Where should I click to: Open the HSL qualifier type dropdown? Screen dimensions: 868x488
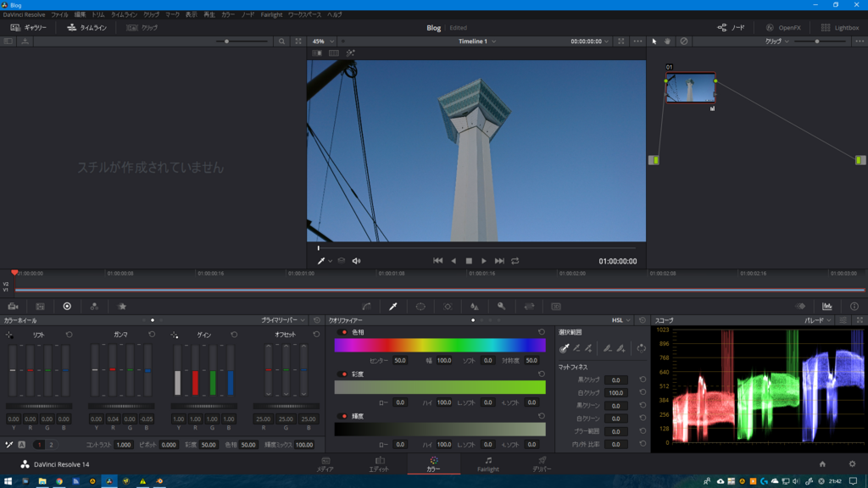tap(620, 320)
